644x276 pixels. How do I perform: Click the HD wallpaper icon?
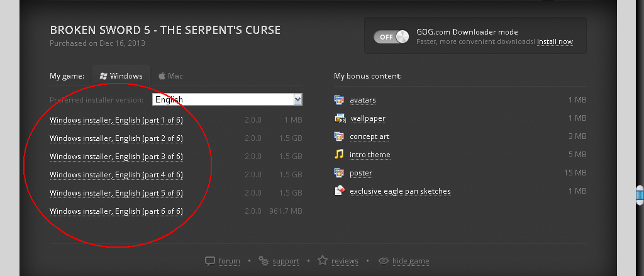[340, 118]
